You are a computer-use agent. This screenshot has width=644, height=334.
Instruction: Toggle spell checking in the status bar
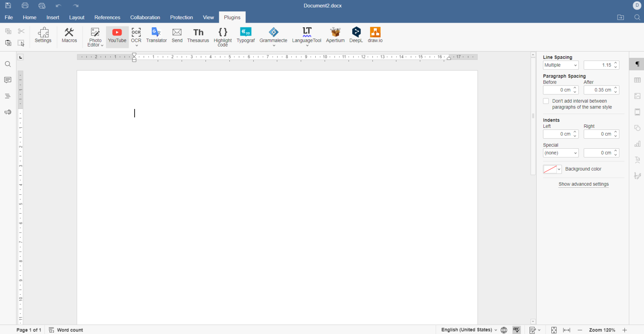tap(516, 330)
